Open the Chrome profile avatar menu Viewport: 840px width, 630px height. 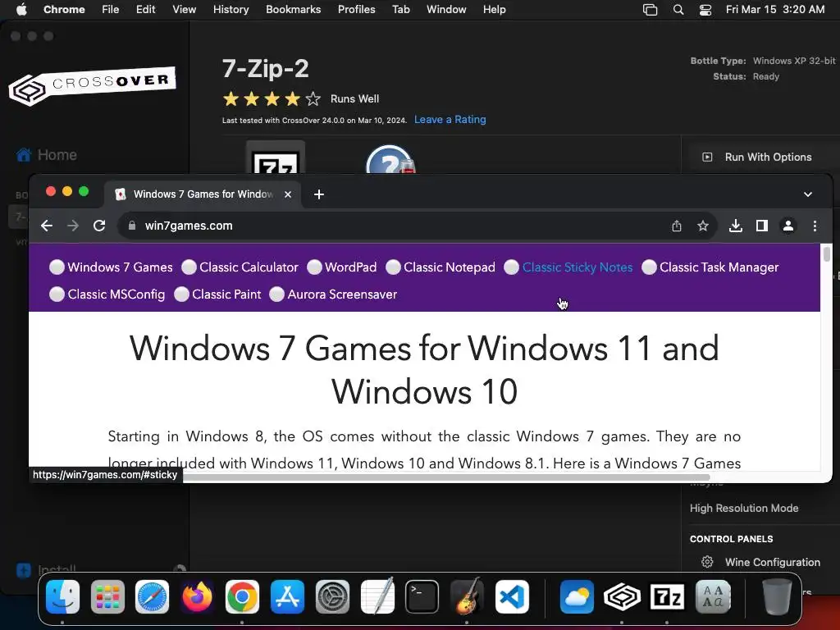tap(788, 226)
